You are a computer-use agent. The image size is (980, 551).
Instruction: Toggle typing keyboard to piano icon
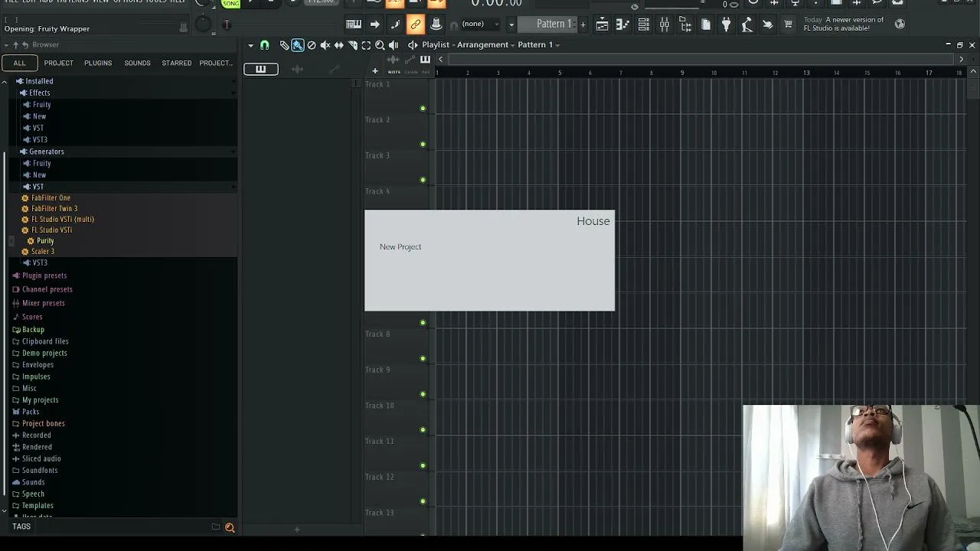(x=354, y=24)
